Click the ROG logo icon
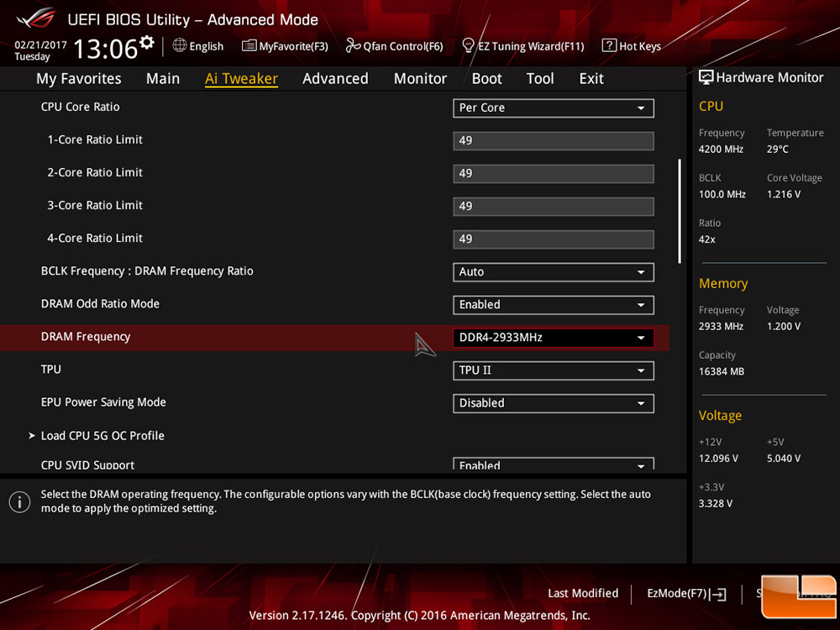The image size is (840, 630). 36,18
